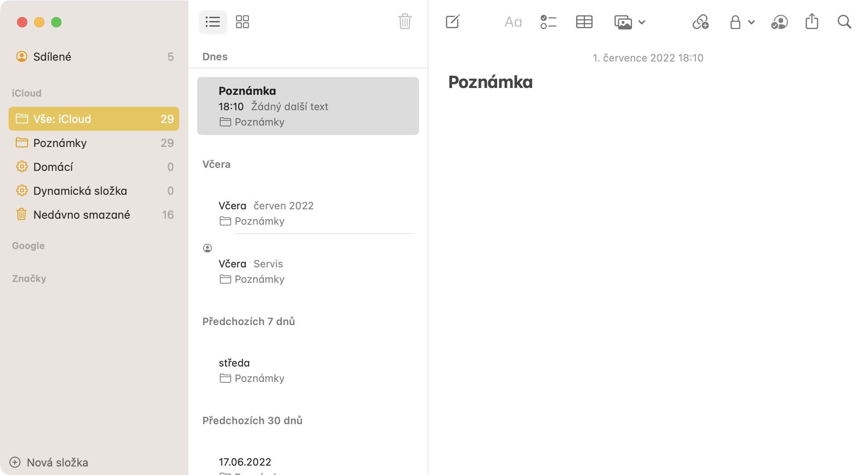The width and height of the screenshot is (868, 475).
Task: Create a new note with compose icon
Action: point(452,22)
